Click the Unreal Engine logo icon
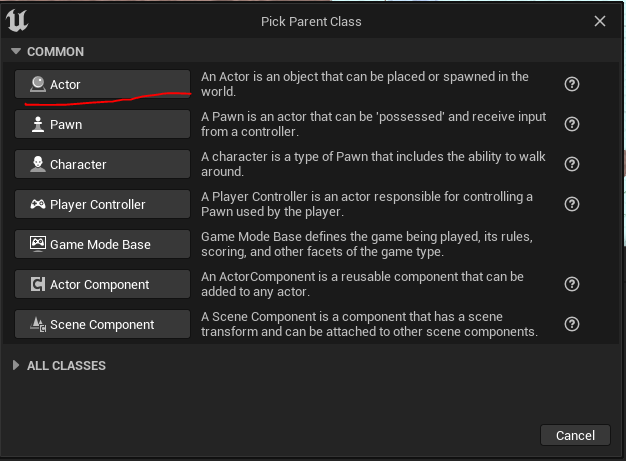The image size is (626, 461). tap(17, 21)
